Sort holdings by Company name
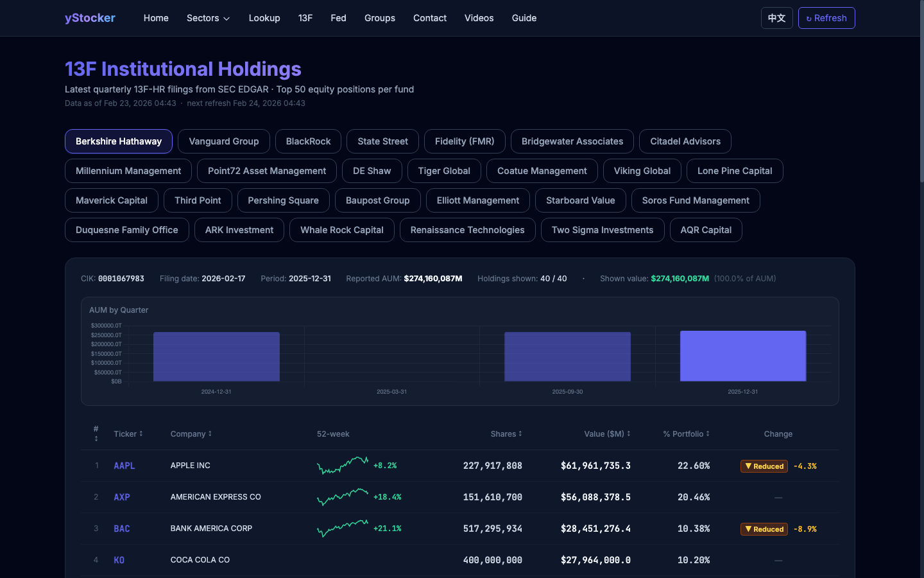Viewport: 924px width, 578px height. [x=191, y=434]
